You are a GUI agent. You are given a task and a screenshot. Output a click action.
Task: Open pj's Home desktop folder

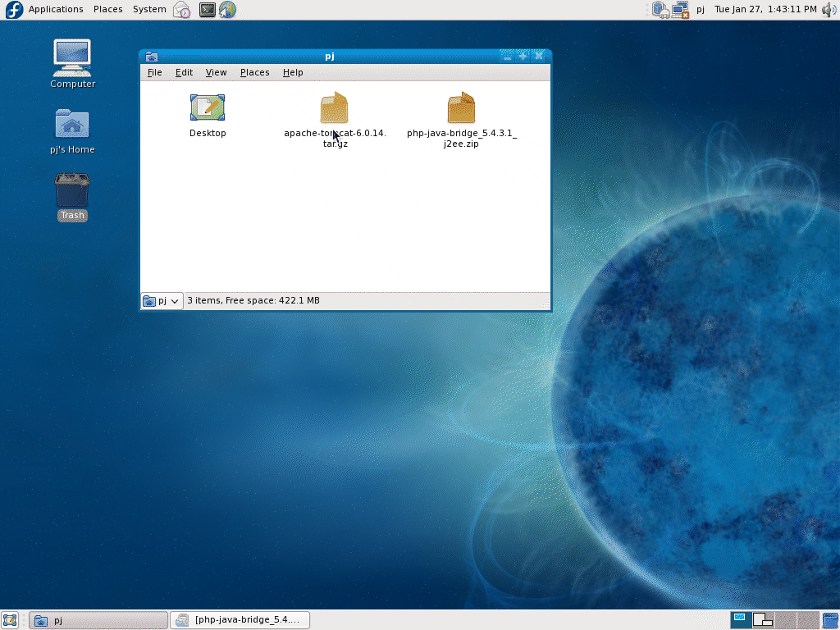[72, 124]
